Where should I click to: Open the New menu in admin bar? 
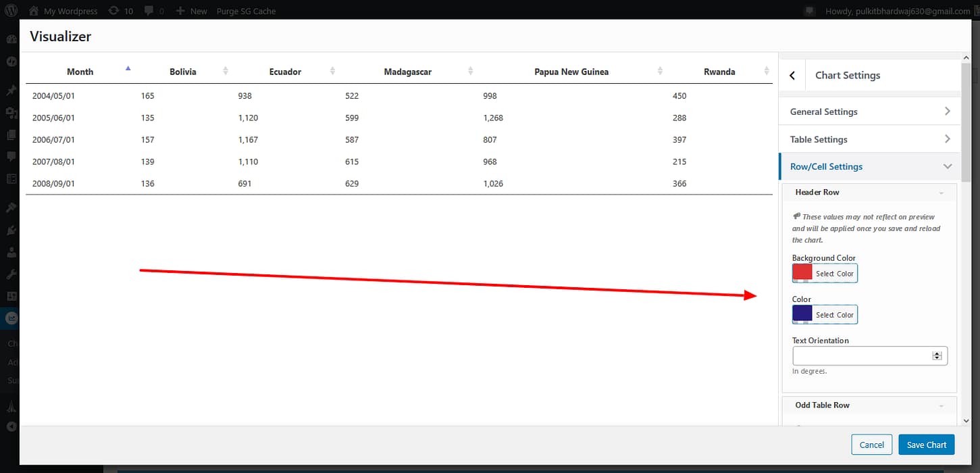tap(191, 11)
